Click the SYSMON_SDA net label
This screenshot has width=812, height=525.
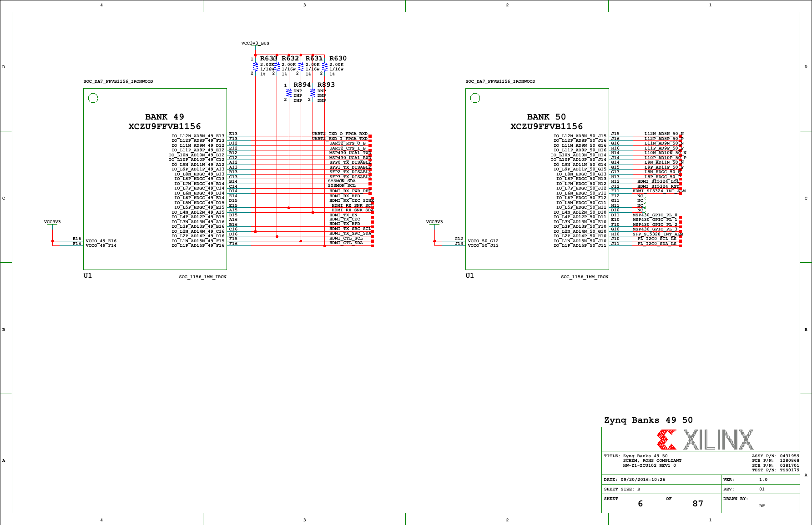click(x=342, y=181)
